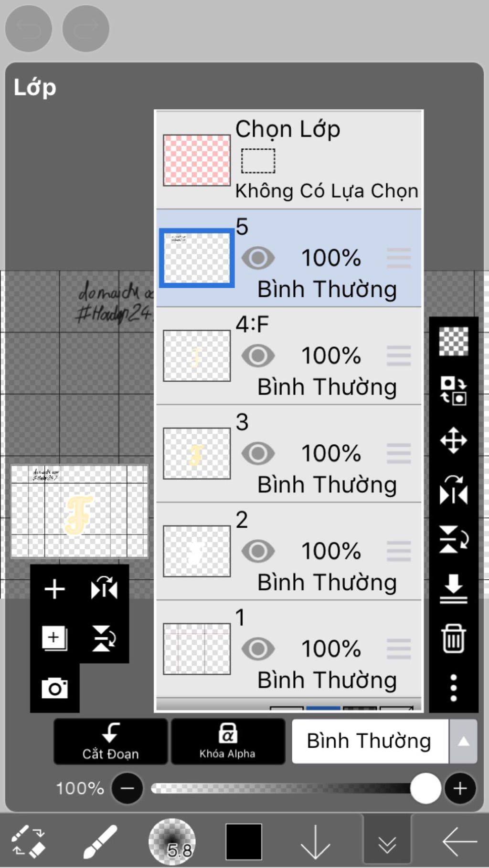Screen dimensions: 489x868
Task: Open the camera import icon
Action: pyautogui.click(x=54, y=688)
